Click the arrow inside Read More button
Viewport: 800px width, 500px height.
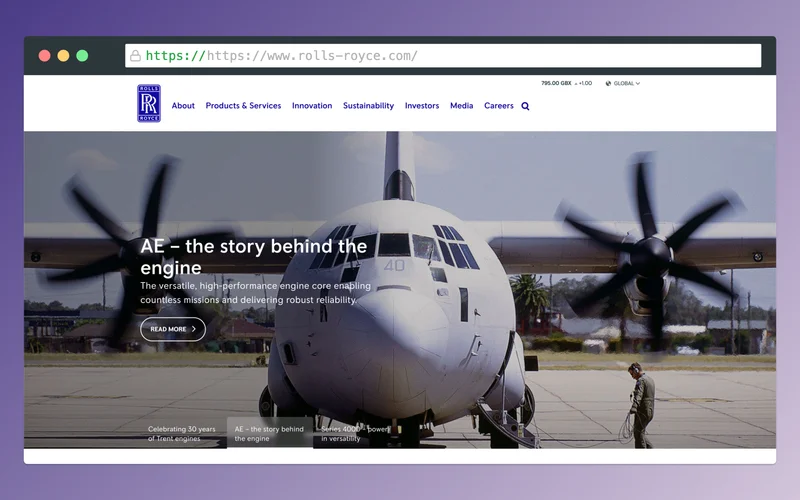[194, 329]
